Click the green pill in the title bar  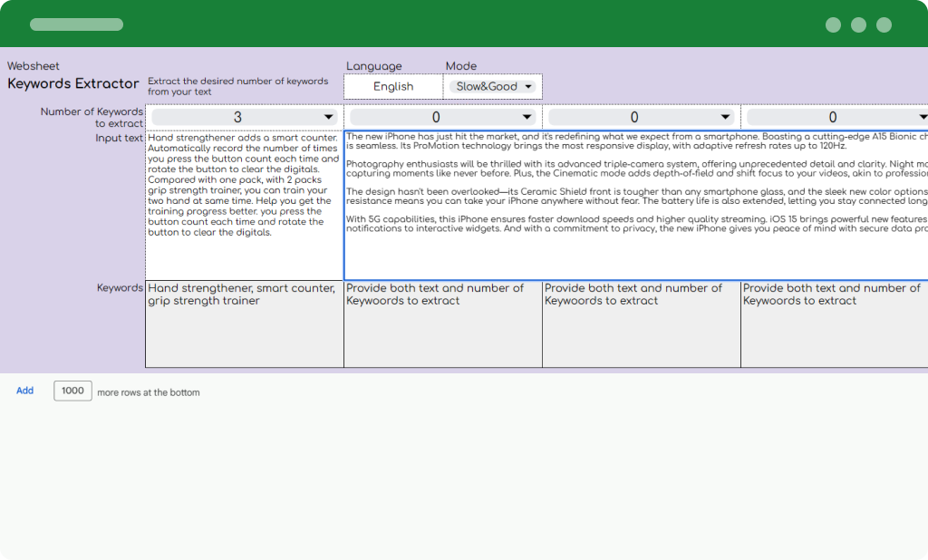point(76,24)
